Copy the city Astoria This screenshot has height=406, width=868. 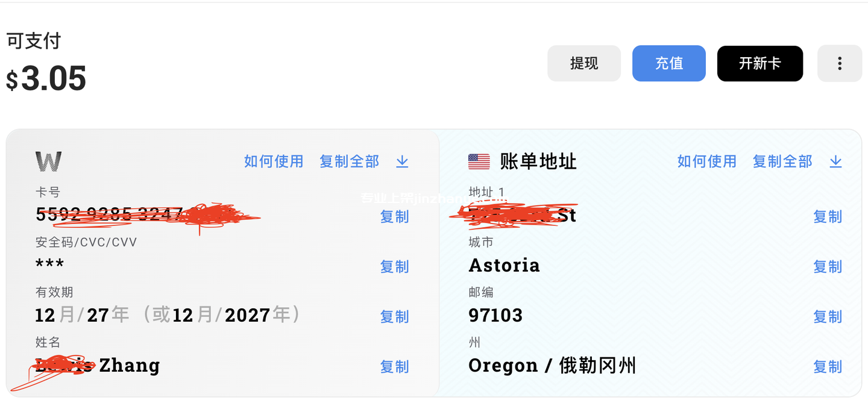828,267
